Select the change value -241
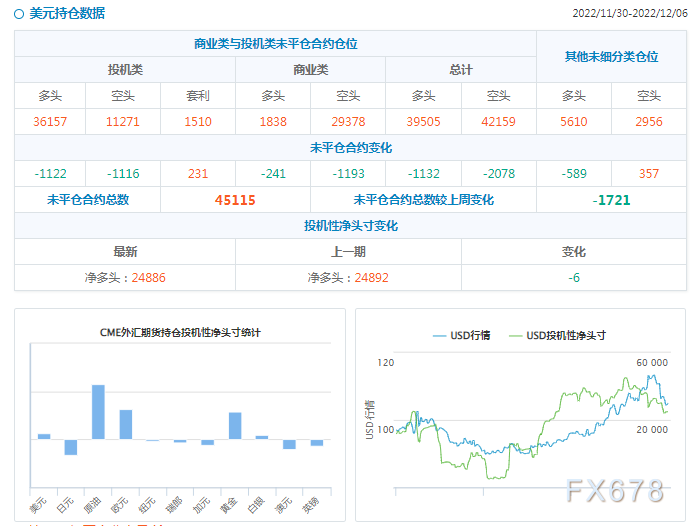Image resolution: width=694 pixels, height=526 pixels. pyautogui.click(x=273, y=174)
